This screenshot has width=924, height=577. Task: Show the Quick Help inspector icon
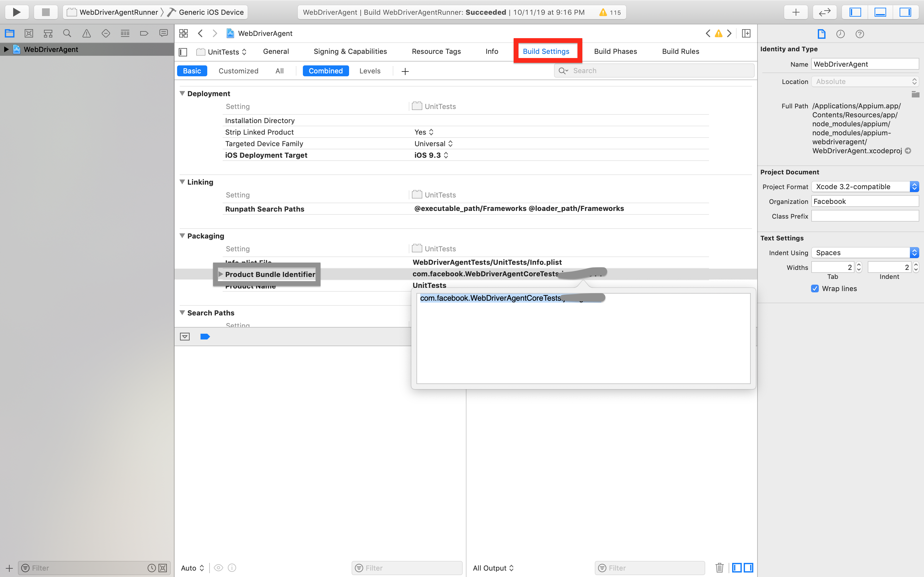pyautogui.click(x=860, y=34)
